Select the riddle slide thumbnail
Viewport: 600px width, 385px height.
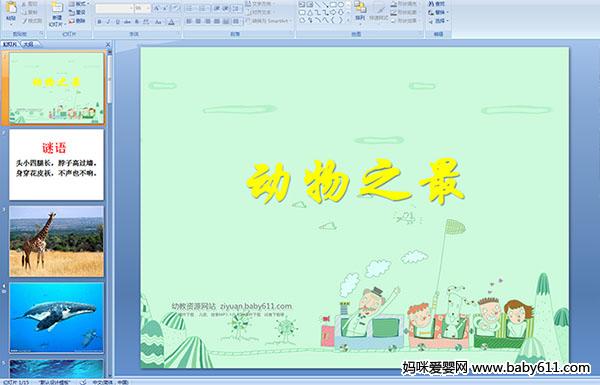(x=56, y=165)
